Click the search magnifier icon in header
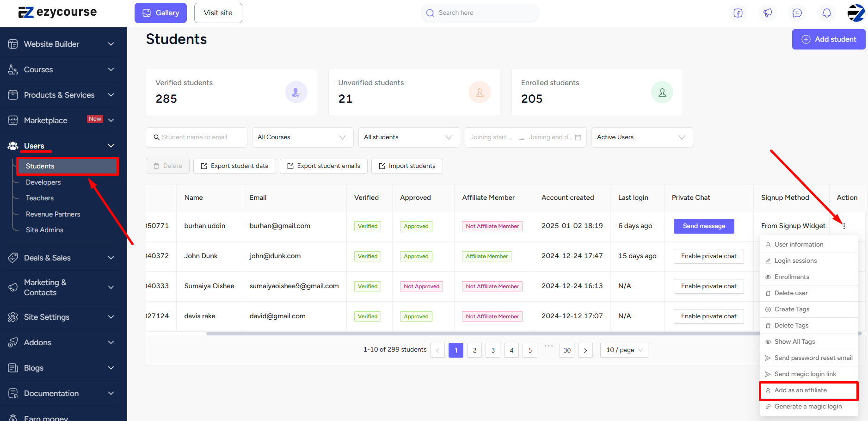 coord(430,13)
